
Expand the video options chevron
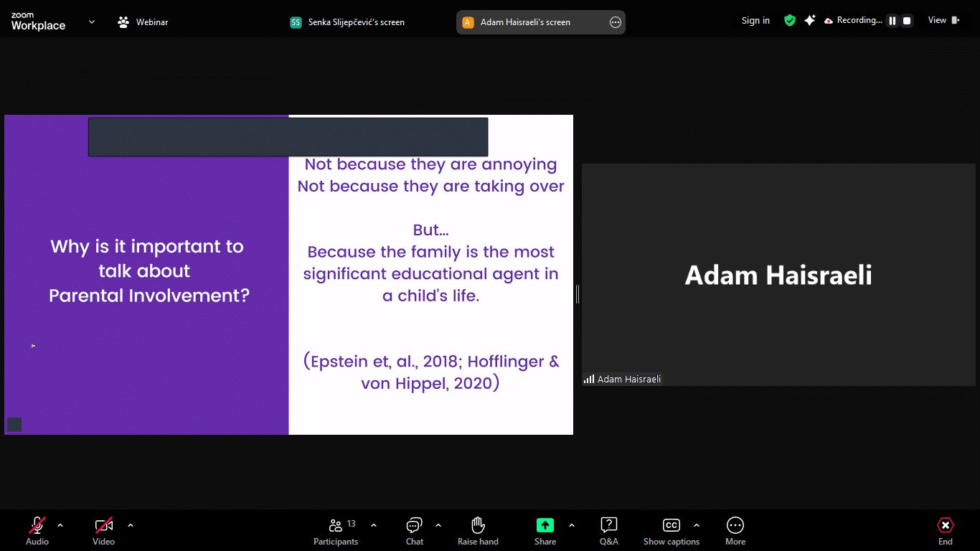(x=131, y=525)
